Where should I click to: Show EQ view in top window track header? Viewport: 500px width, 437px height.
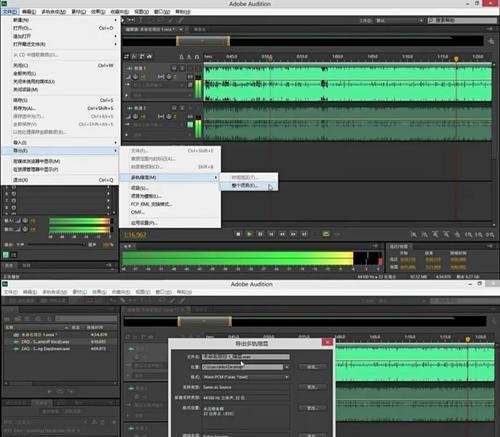(150, 57)
